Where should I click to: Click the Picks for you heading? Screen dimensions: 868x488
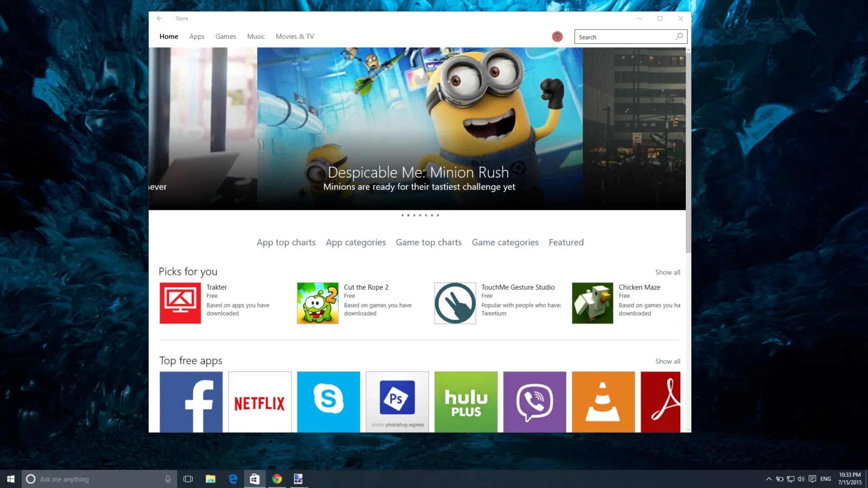click(x=188, y=272)
